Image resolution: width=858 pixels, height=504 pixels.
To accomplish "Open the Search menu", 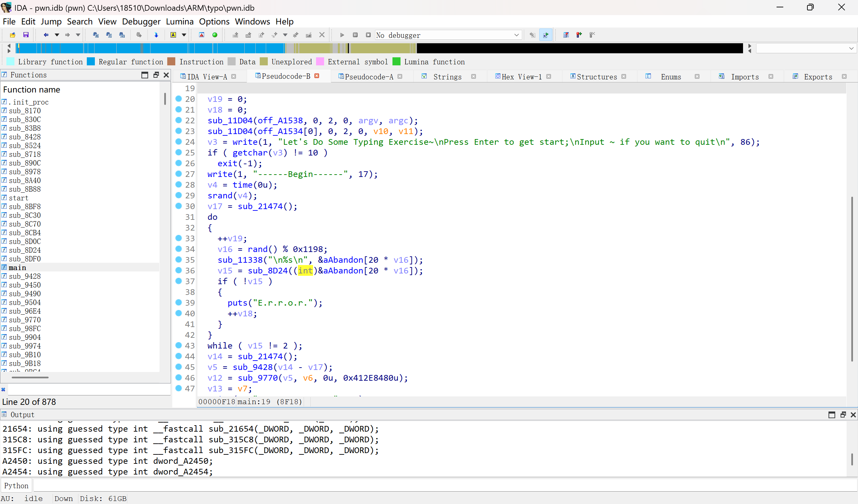I will 80,21.
